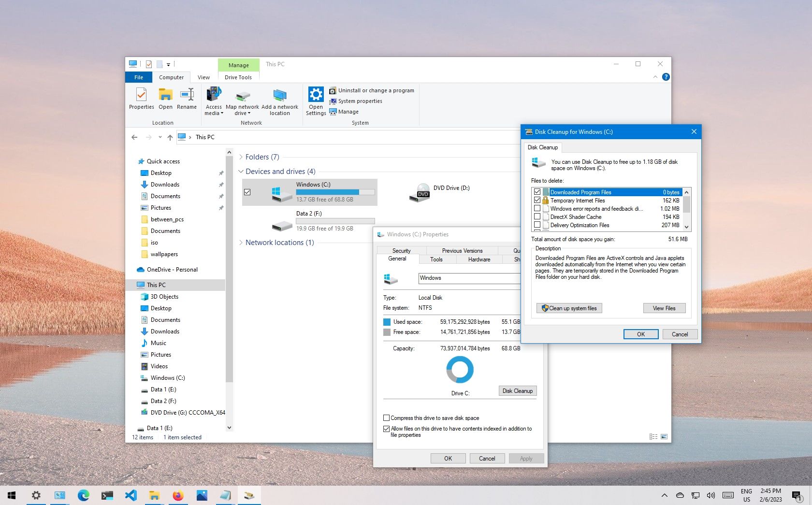Click the Properties icon in the ribbon
812x505 pixels.
(x=141, y=99)
